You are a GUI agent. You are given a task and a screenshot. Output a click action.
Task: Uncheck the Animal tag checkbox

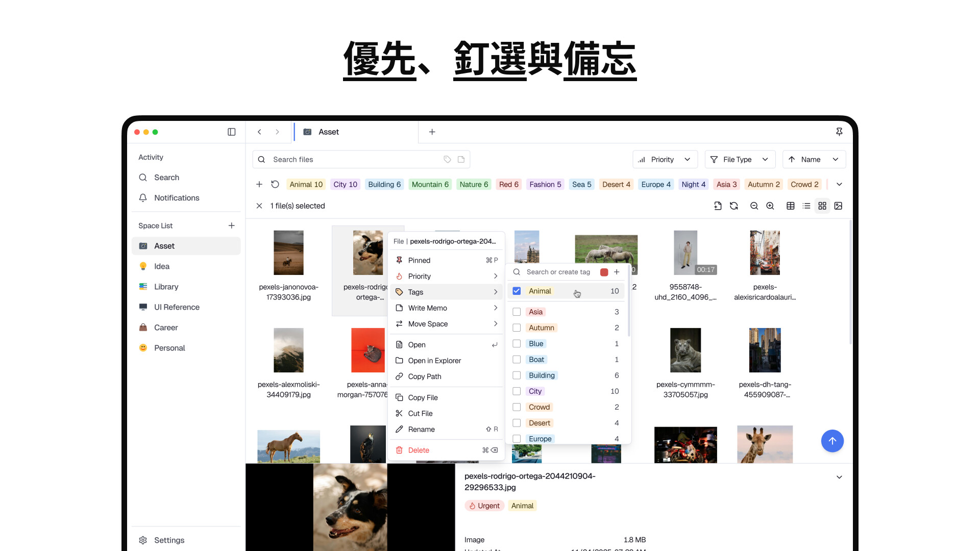coord(517,291)
